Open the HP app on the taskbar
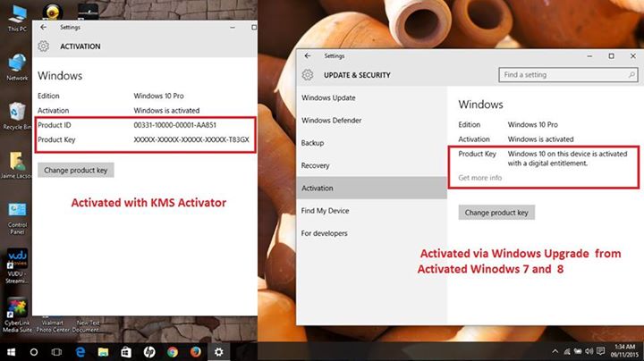The image size is (644, 361). [x=149, y=352]
